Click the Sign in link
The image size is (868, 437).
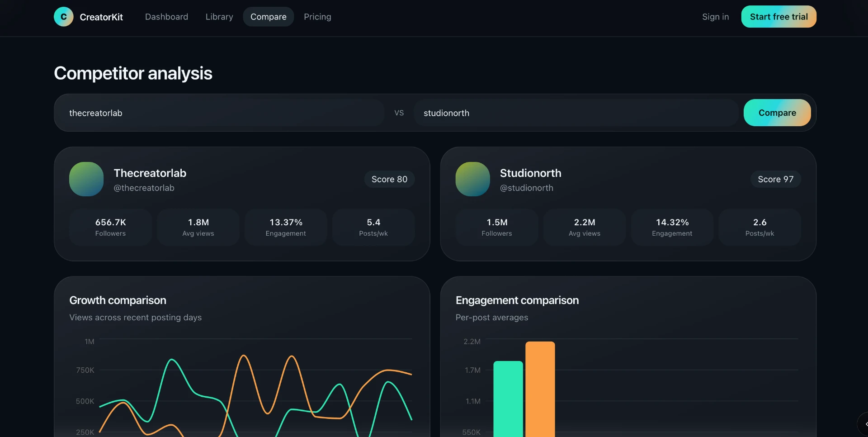click(715, 17)
